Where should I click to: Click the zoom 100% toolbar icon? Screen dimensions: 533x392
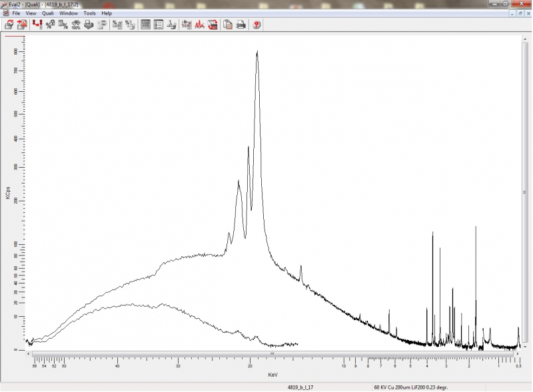76,25
